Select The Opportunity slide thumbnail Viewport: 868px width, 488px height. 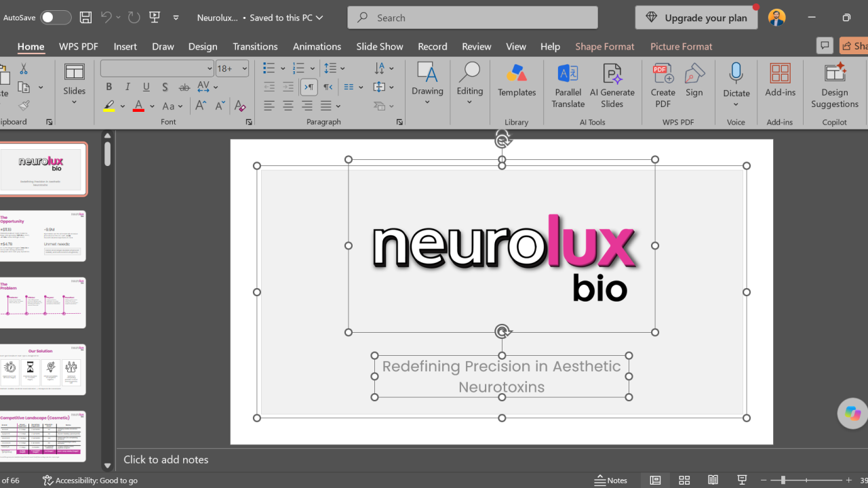(43, 236)
